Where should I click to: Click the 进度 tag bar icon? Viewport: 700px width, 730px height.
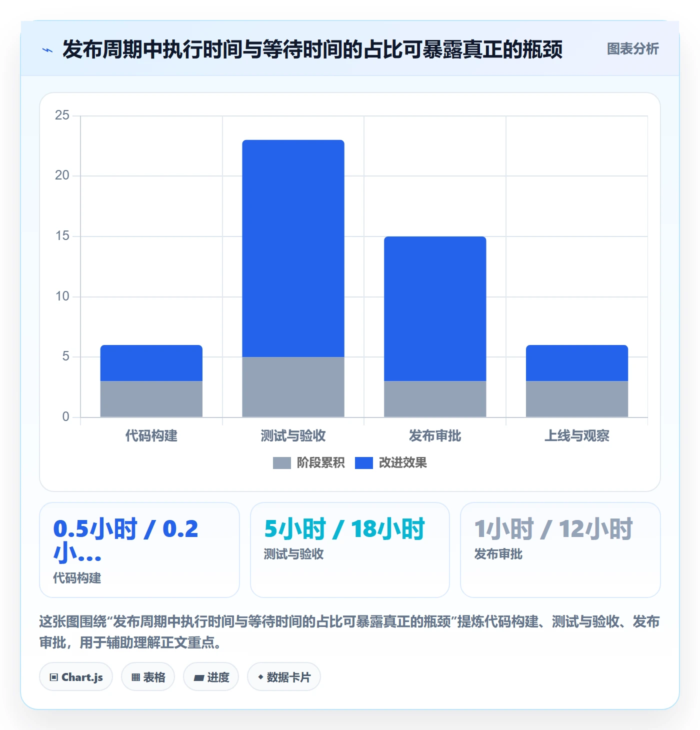coord(199,678)
